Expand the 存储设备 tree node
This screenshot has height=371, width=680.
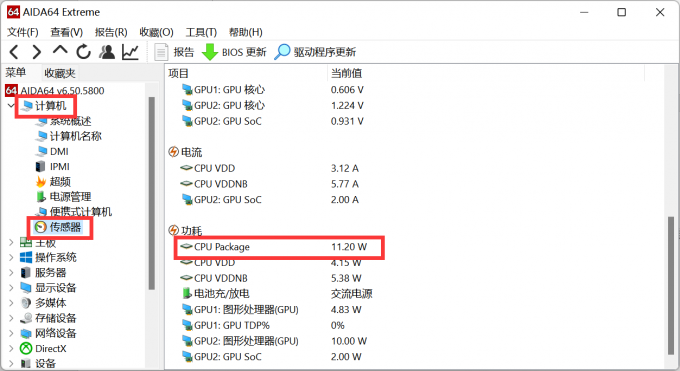point(11,318)
